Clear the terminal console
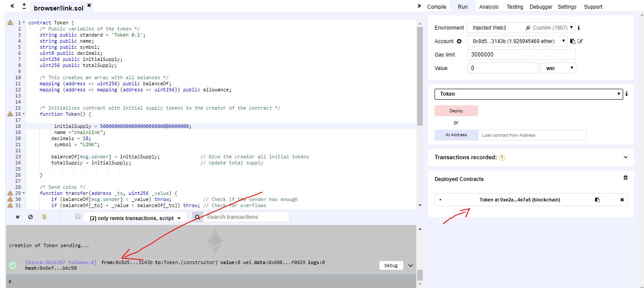 [x=30, y=217]
